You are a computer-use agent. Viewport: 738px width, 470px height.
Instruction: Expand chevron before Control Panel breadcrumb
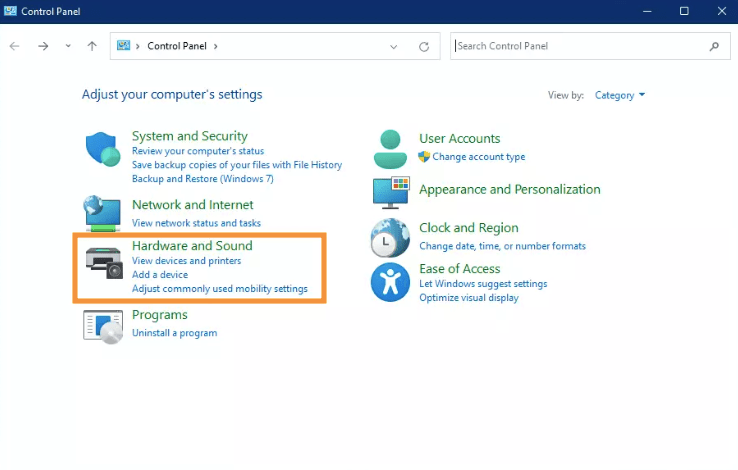(137, 46)
